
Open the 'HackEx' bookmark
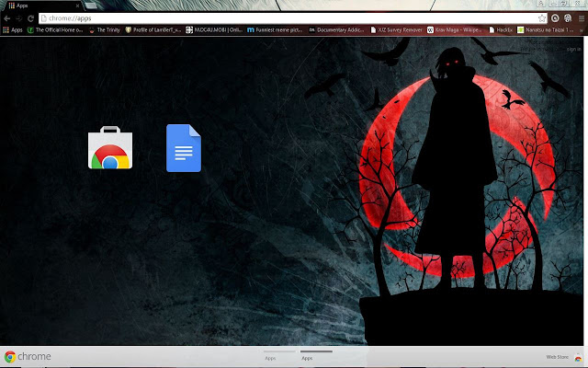501,29
